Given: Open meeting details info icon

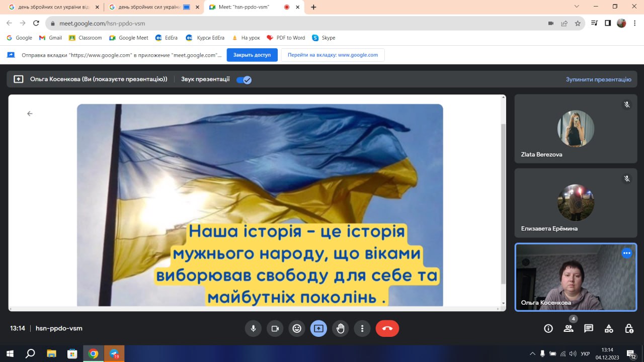Looking at the screenshot, I should (x=548, y=328).
